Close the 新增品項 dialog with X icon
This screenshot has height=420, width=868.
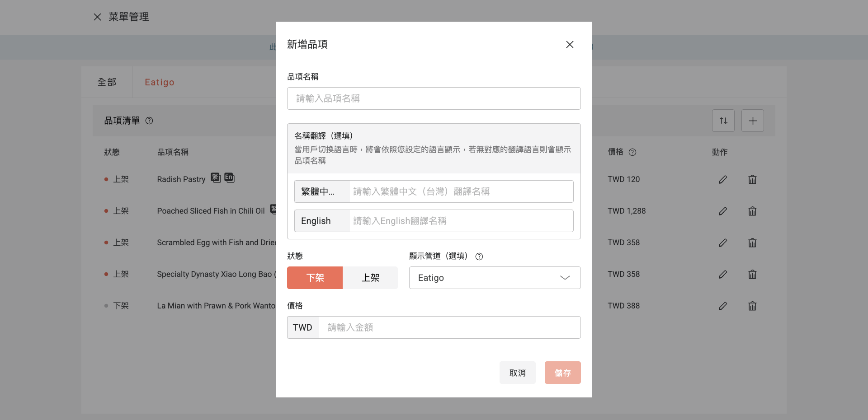[570, 44]
